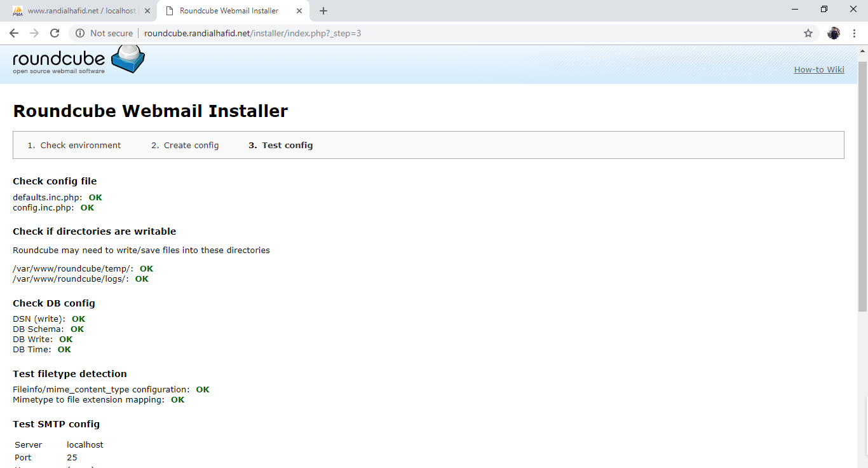The image size is (868, 468).
Task: Click the DSN (write) label
Action: coord(39,319)
